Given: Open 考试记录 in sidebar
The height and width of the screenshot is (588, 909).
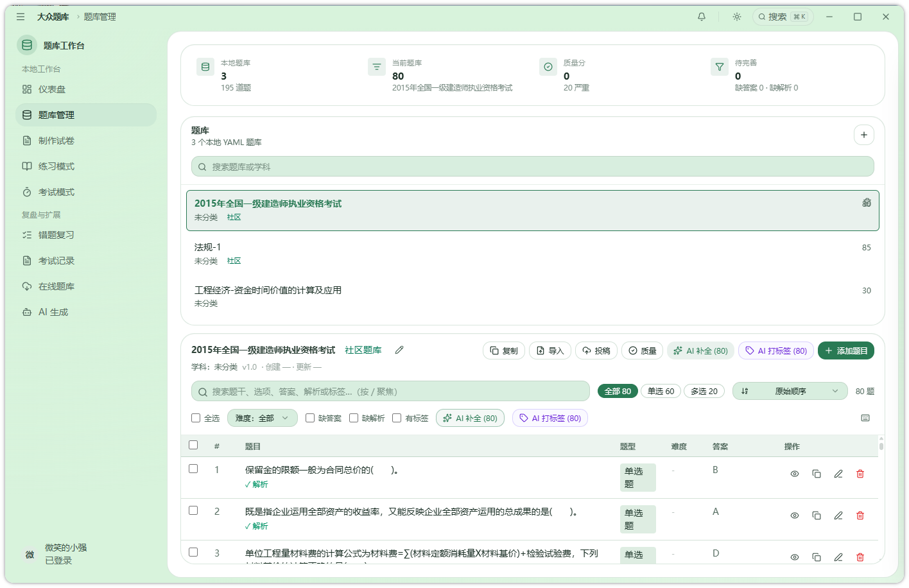Looking at the screenshot, I should pyautogui.click(x=86, y=261).
